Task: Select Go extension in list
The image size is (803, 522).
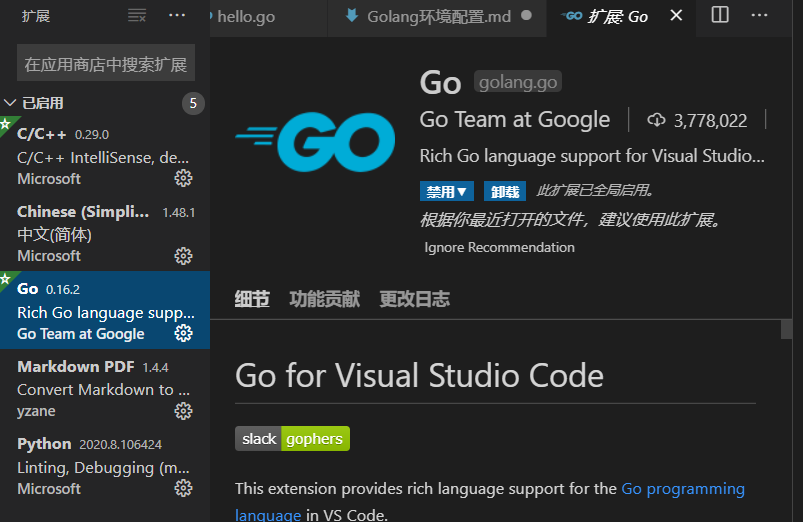Action: [105, 310]
